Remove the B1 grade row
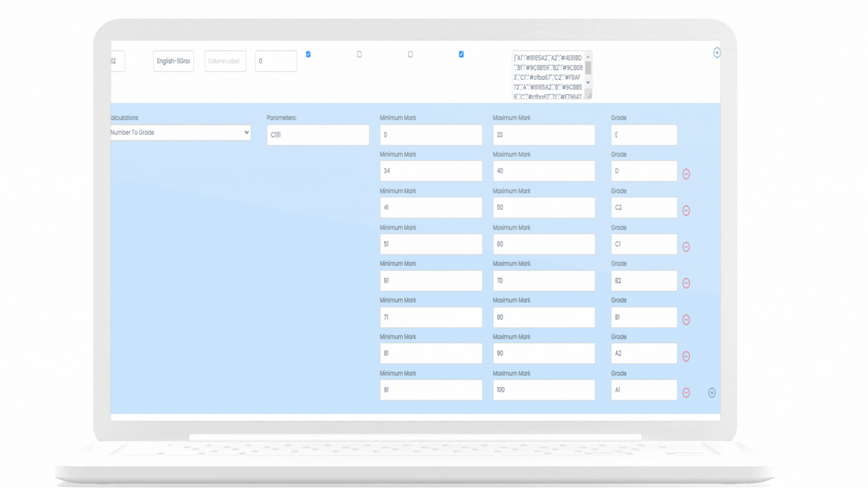 [686, 320]
